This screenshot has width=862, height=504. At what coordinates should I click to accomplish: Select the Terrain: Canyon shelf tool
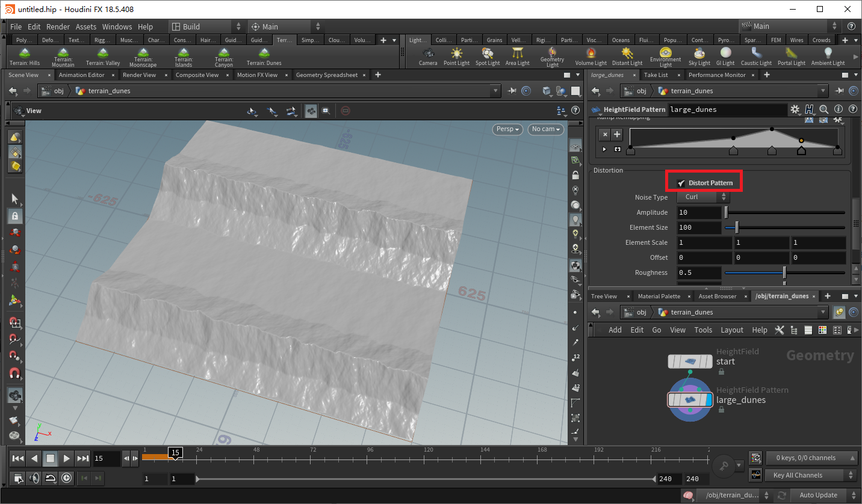coord(224,57)
